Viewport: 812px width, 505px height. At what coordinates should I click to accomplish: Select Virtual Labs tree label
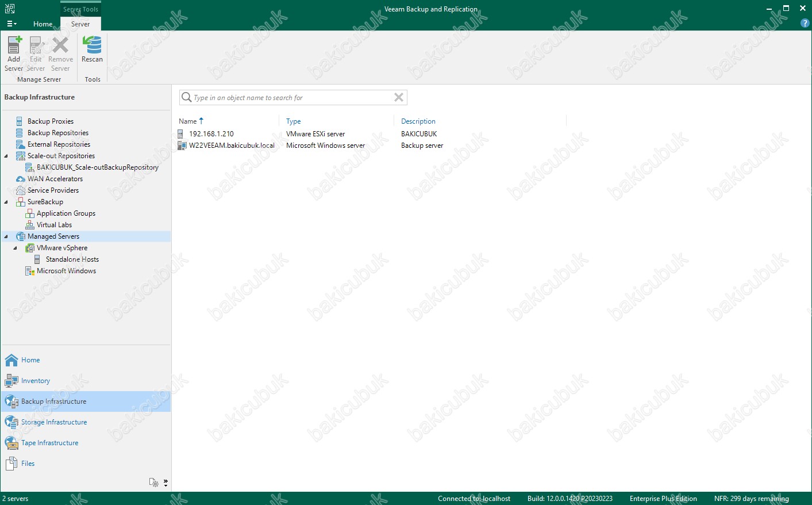[55, 225]
